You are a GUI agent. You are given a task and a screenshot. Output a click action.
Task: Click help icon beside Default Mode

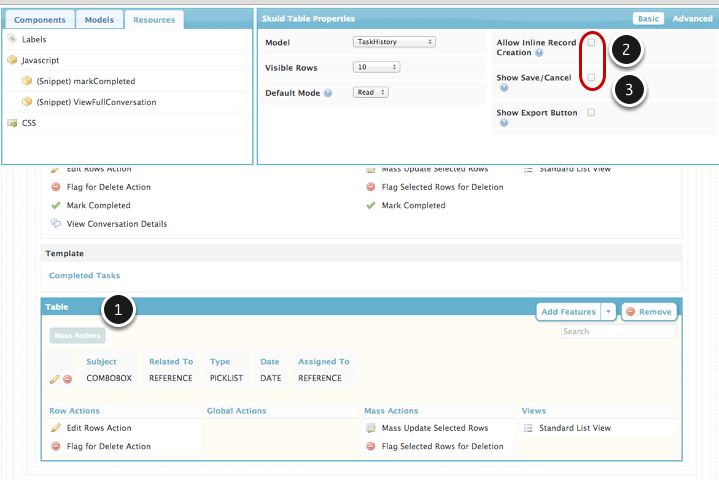click(x=328, y=93)
